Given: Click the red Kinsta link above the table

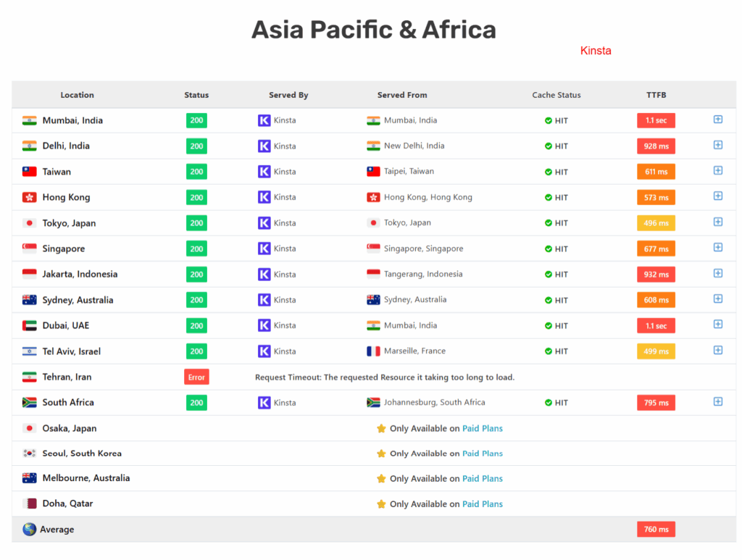Looking at the screenshot, I should click(596, 51).
